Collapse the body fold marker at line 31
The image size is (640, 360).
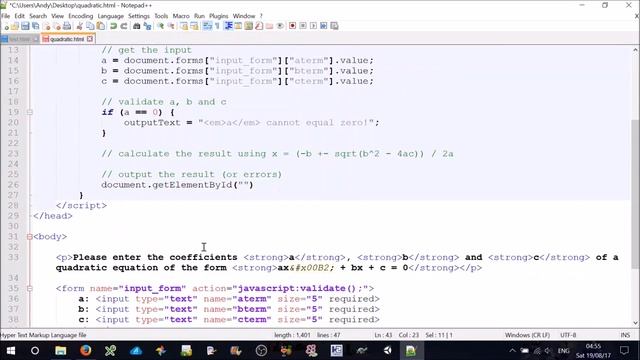[x=29, y=236]
